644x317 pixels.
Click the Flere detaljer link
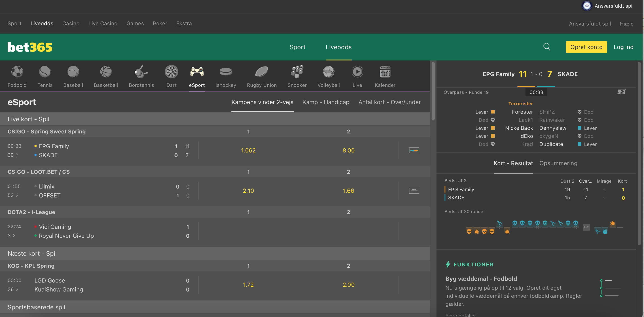coord(461,315)
